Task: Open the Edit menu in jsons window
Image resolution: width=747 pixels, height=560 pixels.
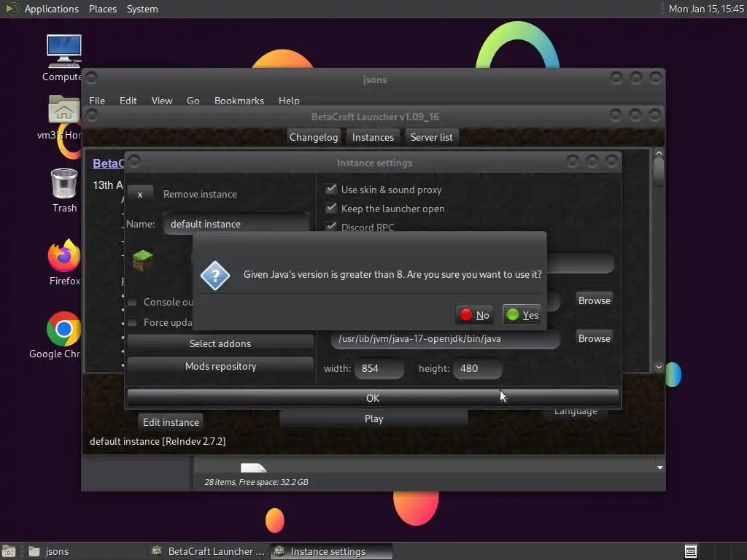Action: pyautogui.click(x=128, y=101)
